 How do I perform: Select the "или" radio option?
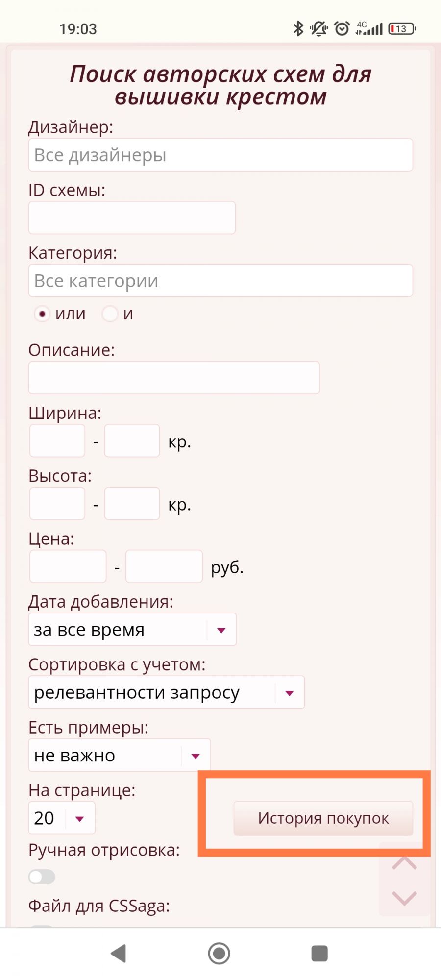pyautogui.click(x=42, y=314)
